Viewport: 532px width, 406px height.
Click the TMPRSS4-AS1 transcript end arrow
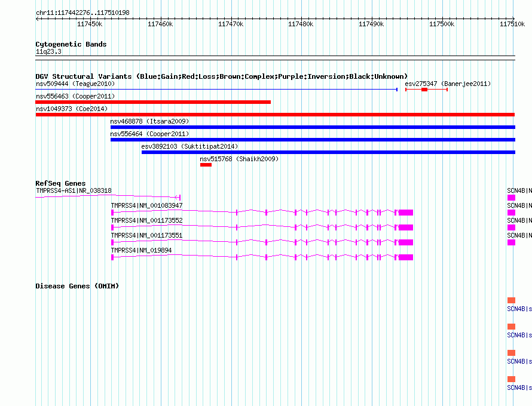click(x=178, y=197)
